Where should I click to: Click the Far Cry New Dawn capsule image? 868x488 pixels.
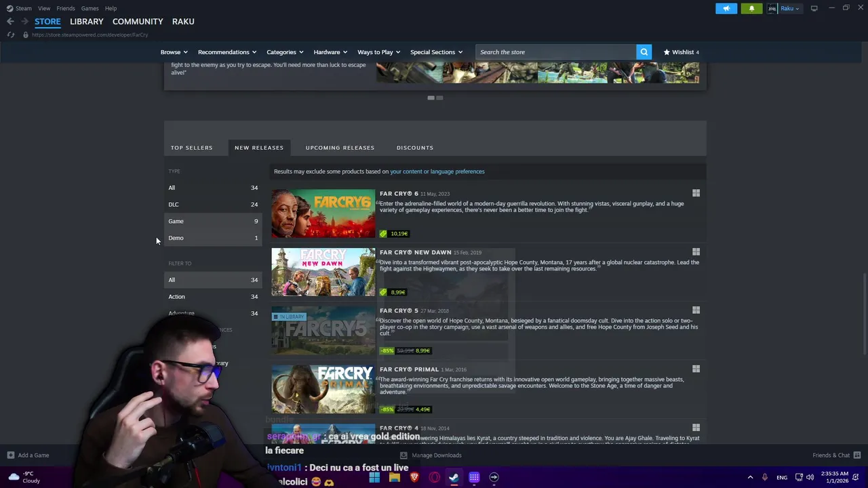click(x=323, y=272)
